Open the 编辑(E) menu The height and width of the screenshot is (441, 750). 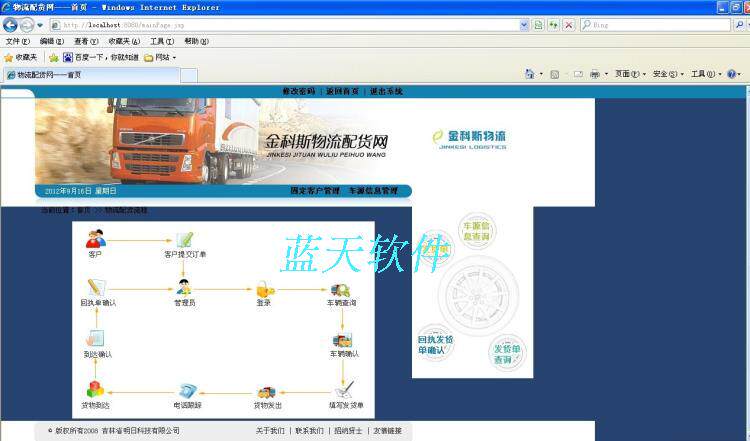click(x=52, y=42)
